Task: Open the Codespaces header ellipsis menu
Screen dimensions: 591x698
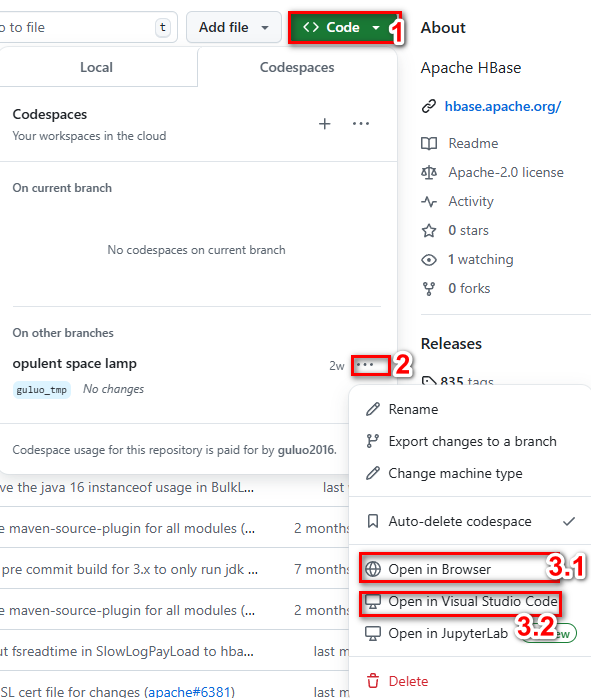Action: [360, 124]
